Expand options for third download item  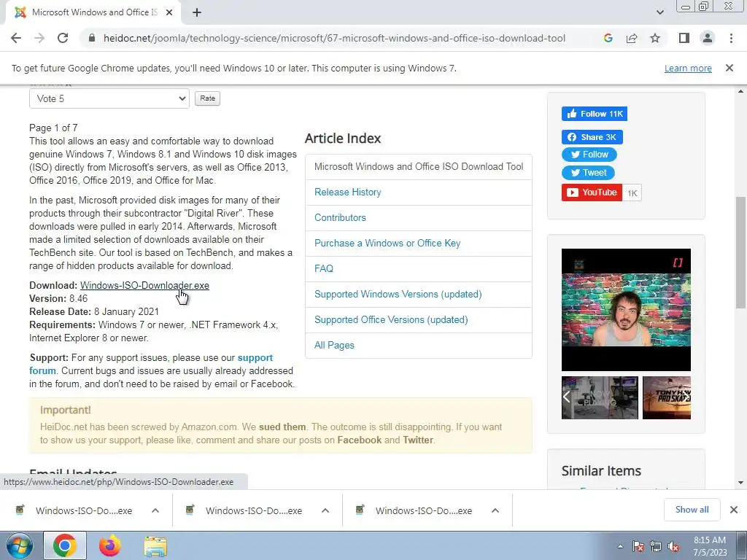495,510
